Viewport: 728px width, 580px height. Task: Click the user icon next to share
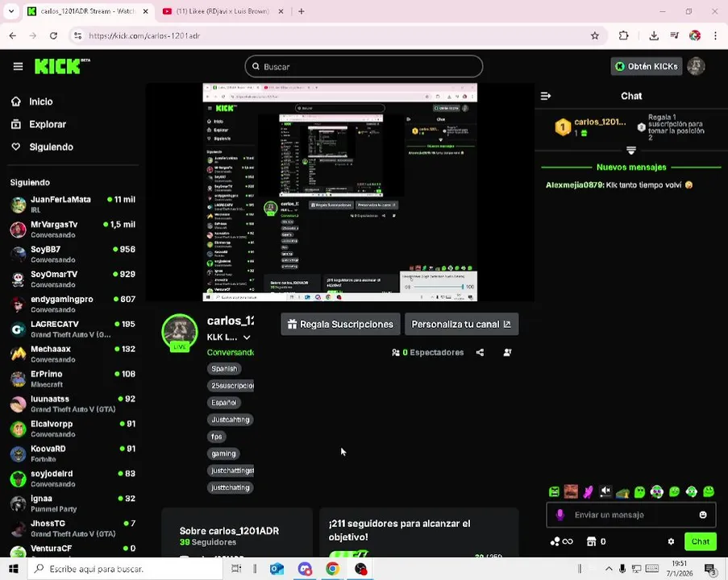[507, 353]
